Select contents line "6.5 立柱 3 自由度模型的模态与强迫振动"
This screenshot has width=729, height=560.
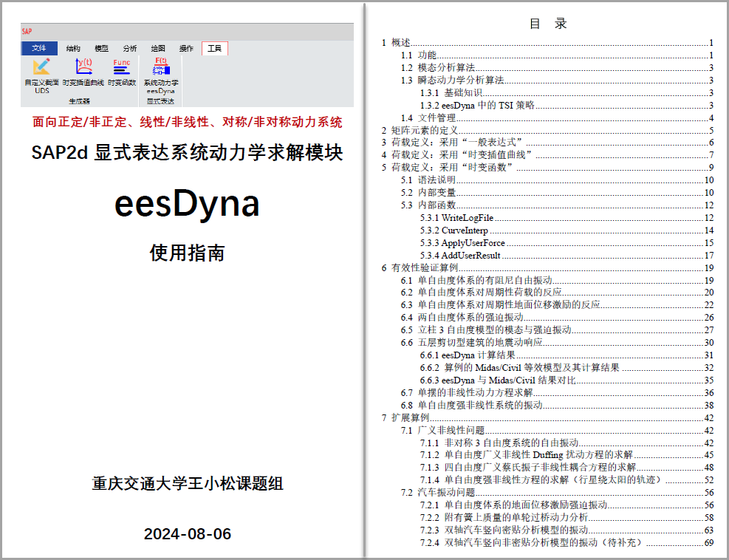click(x=558, y=329)
